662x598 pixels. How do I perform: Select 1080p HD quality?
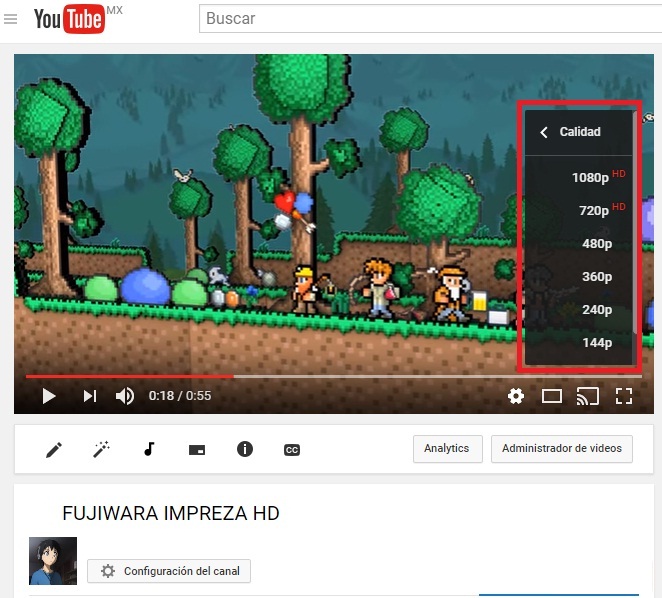(x=578, y=177)
